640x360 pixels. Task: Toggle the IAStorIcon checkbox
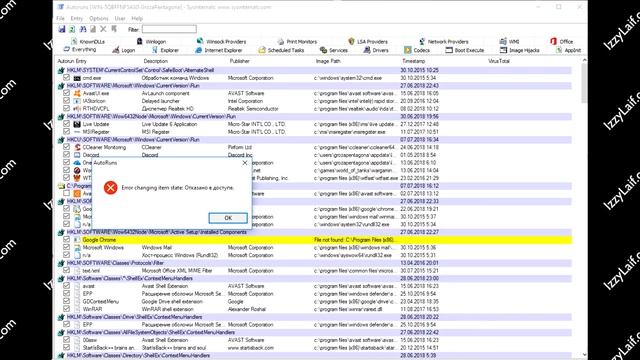coord(67,101)
